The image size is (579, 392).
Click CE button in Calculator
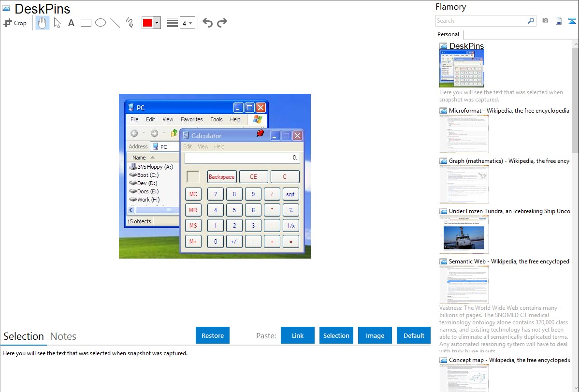(x=253, y=176)
